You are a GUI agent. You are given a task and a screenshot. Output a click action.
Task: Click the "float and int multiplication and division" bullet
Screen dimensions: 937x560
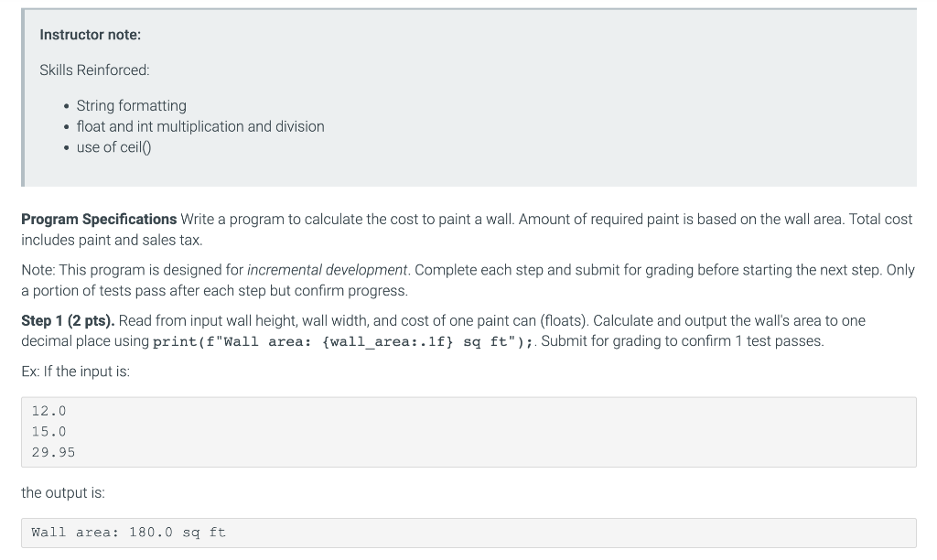(x=199, y=126)
